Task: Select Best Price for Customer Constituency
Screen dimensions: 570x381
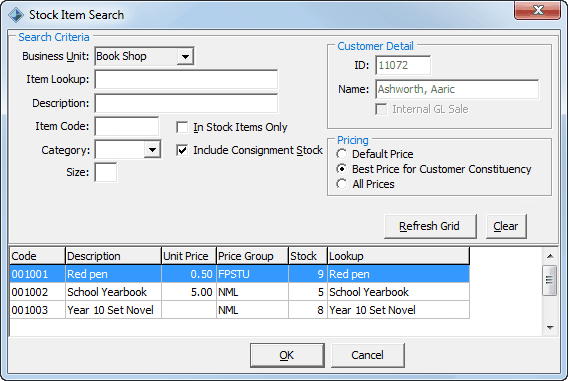Action: click(341, 169)
